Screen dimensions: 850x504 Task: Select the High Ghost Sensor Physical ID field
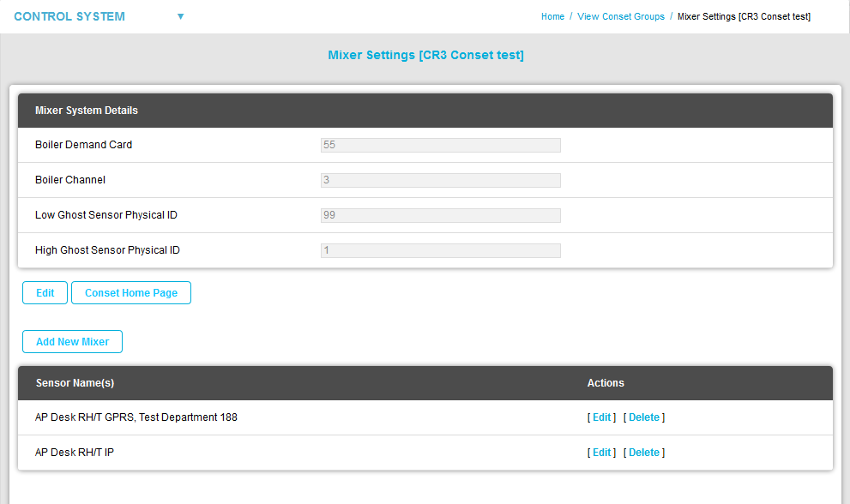(440, 250)
